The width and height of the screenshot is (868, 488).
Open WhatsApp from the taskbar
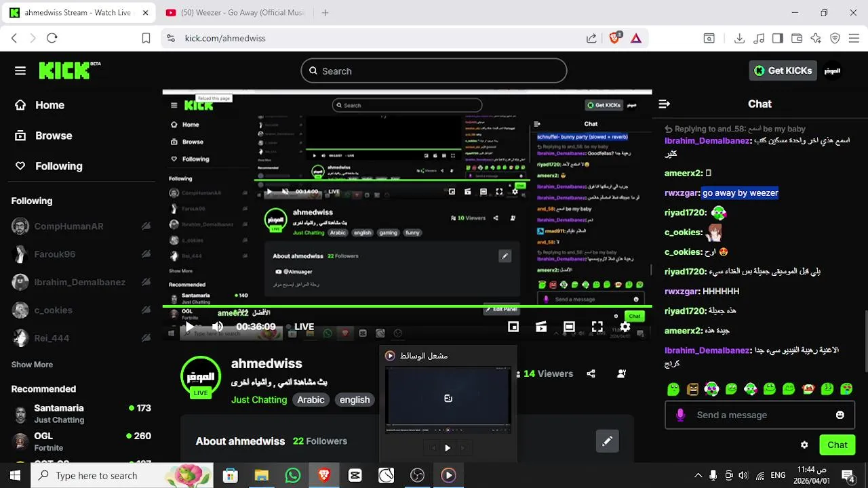(x=293, y=475)
